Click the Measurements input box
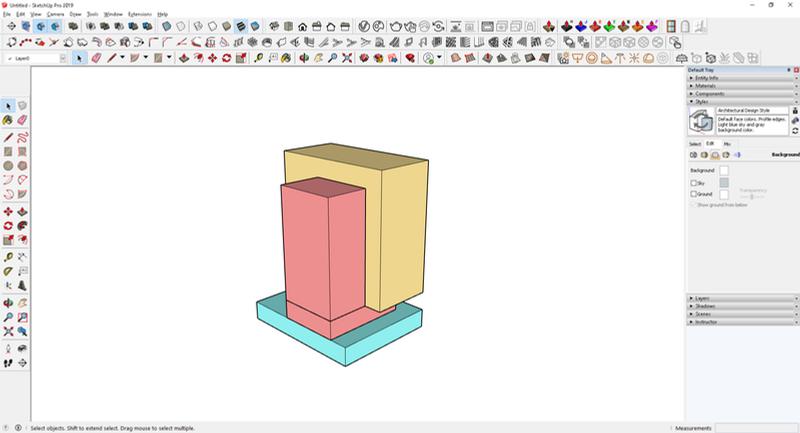 756,428
